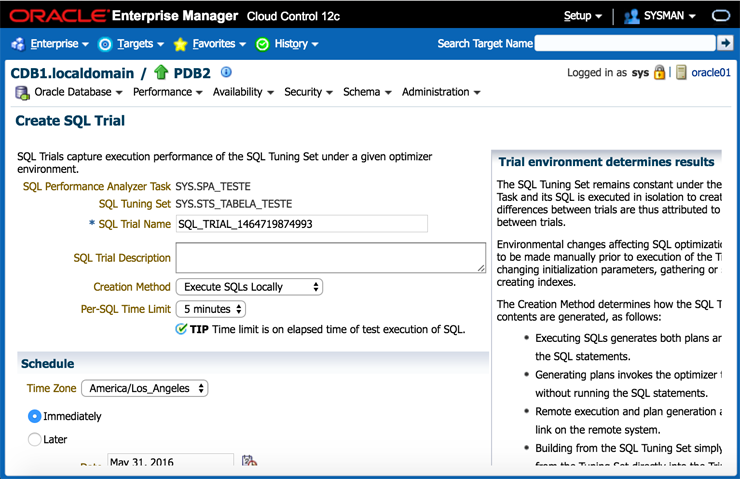Change the Time Zone selection
This screenshot has height=479, width=740.
point(144,388)
